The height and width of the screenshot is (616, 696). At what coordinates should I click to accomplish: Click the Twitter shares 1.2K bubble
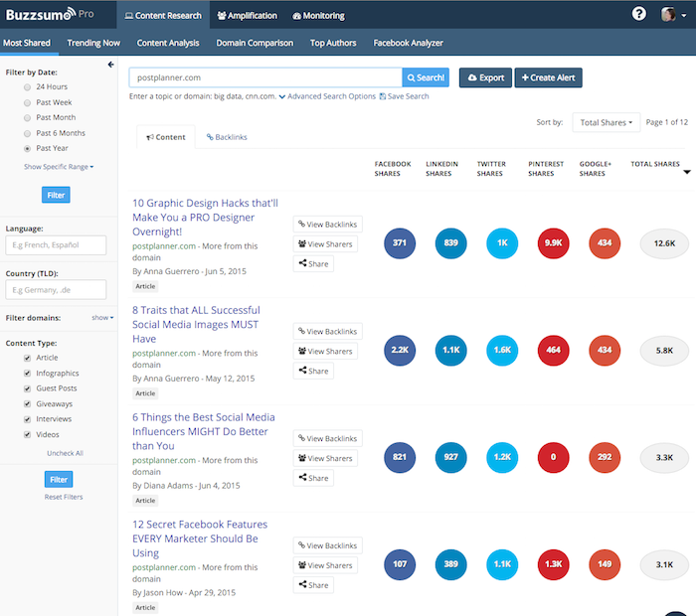click(x=502, y=457)
